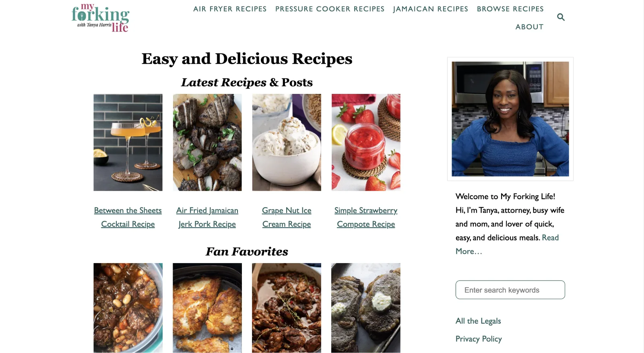Open the Privacy Policy link
The height and width of the screenshot is (353, 644).
point(479,339)
